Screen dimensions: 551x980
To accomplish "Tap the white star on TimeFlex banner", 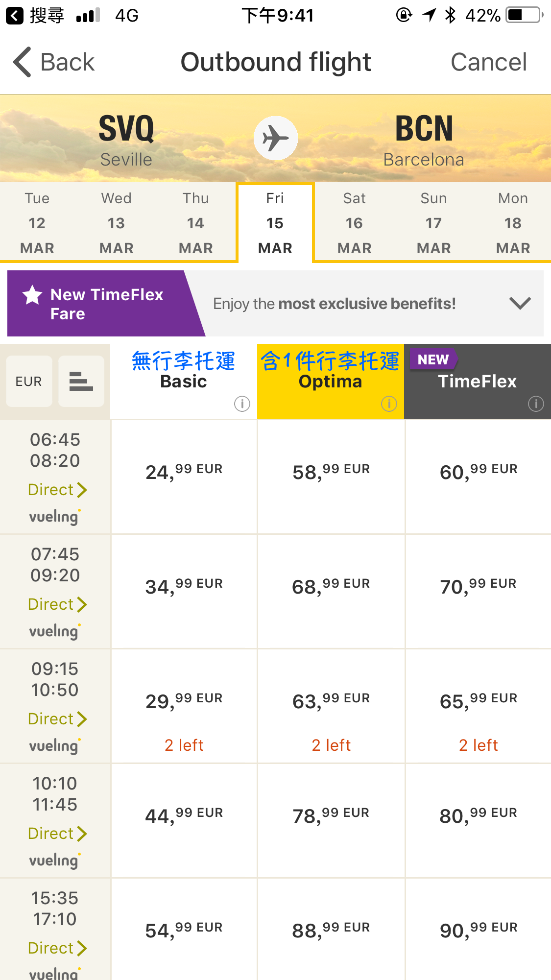I will (32, 295).
